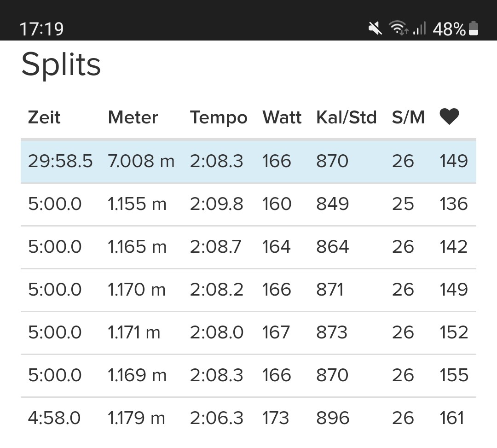Select the split row with 1.169 m
This screenshot has width=497, height=448.
(248, 375)
